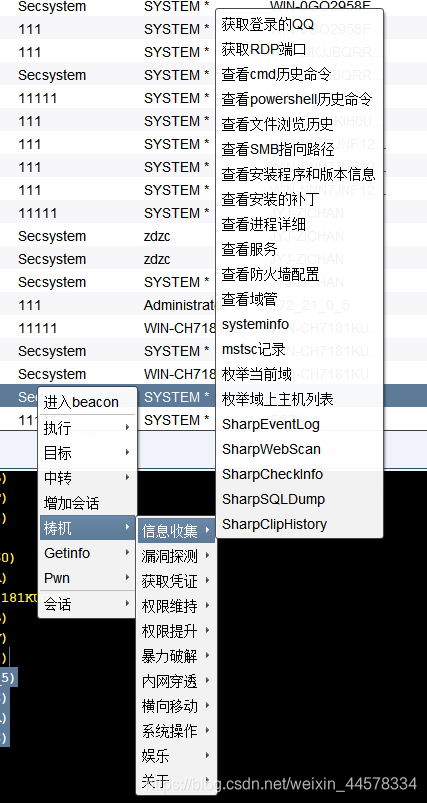Viewport: 427px width, 803px height.
Task: Choose 进入beacon from context menu
Action: [88, 402]
